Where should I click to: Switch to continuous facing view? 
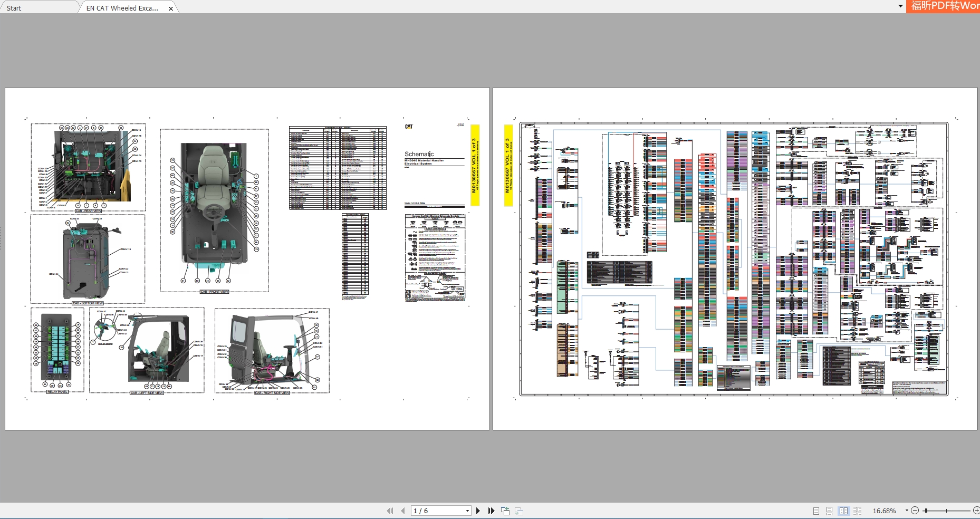858,511
